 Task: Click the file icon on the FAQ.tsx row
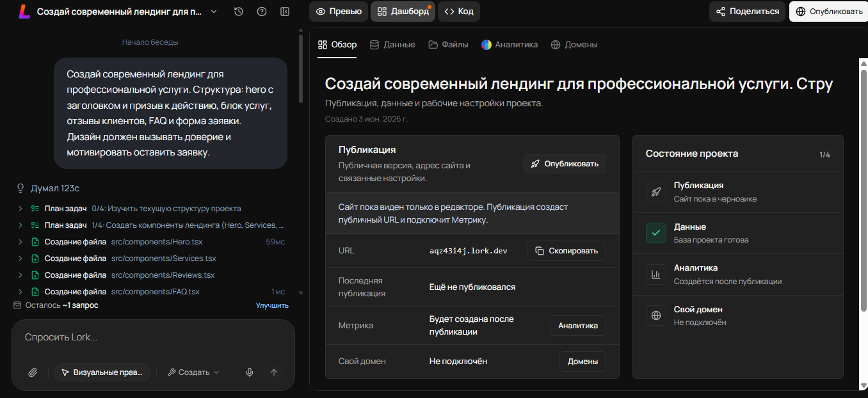[x=36, y=292]
